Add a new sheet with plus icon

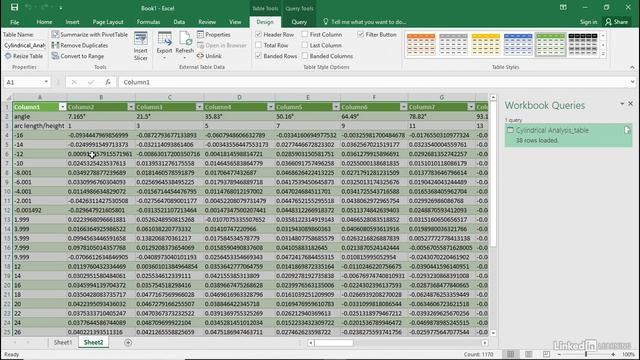tap(128, 342)
